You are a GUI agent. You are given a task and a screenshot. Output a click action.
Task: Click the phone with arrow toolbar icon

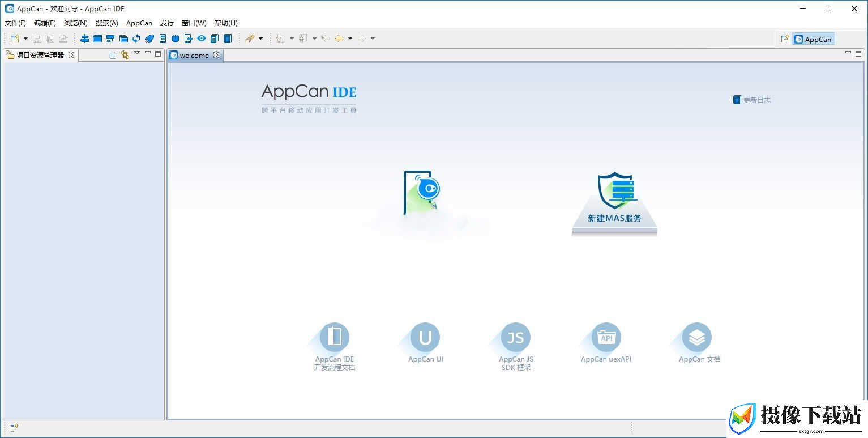189,39
